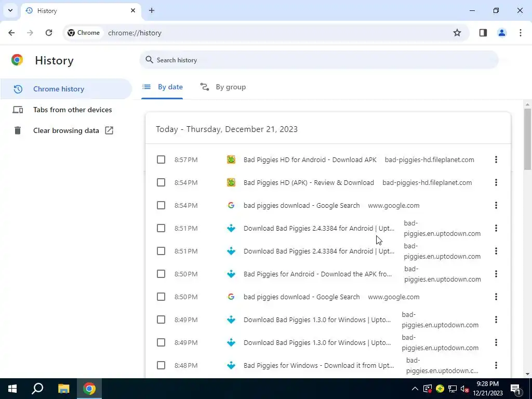Screen dimensions: 532x399
Task: Open the network tray icon
Action: [453, 389]
